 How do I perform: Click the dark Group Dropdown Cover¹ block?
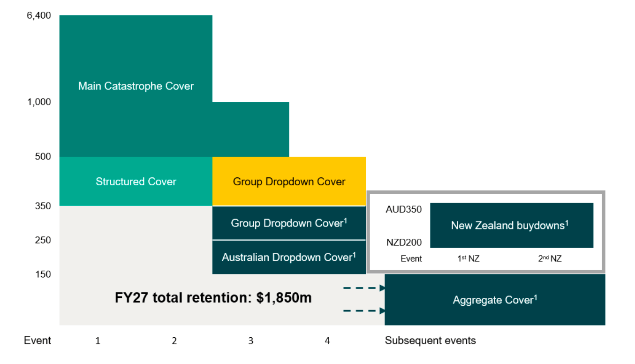pos(289,223)
